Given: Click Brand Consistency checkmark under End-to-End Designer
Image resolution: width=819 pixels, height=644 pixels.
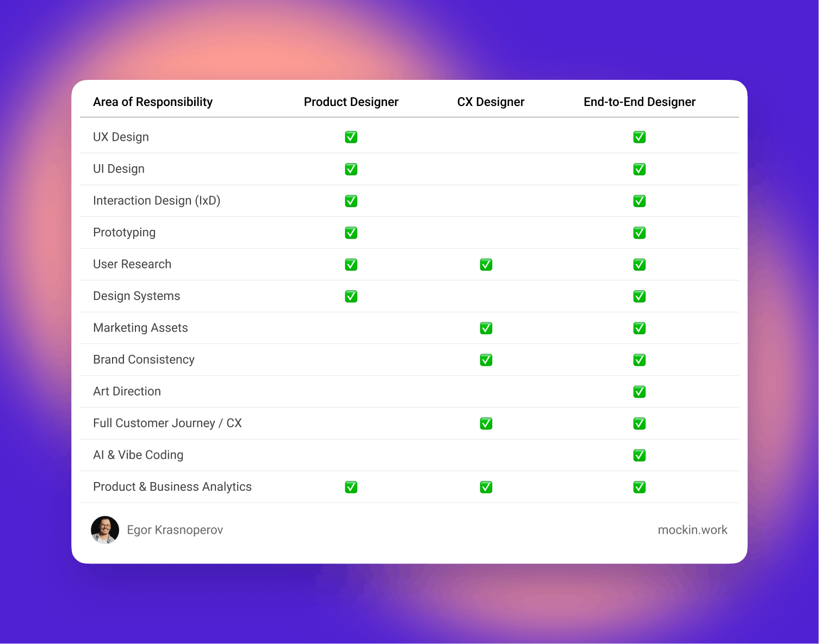Looking at the screenshot, I should 640,360.
